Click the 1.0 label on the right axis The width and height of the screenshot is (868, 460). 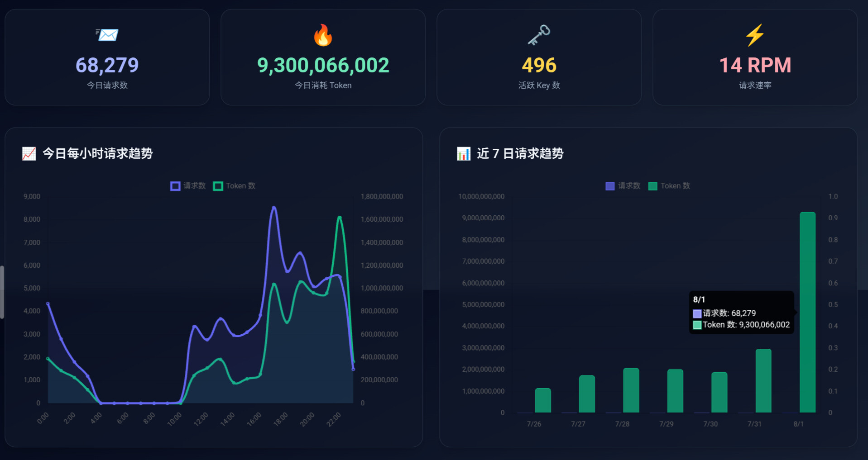click(833, 197)
